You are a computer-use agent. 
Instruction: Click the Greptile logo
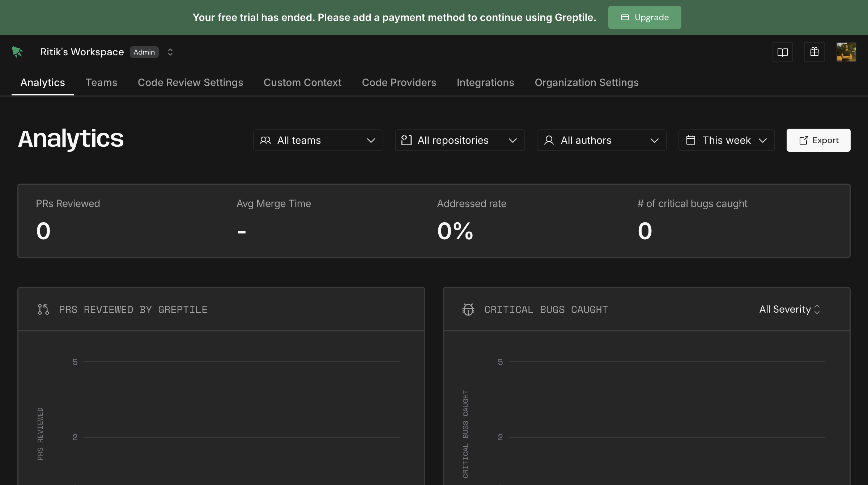[x=17, y=52]
